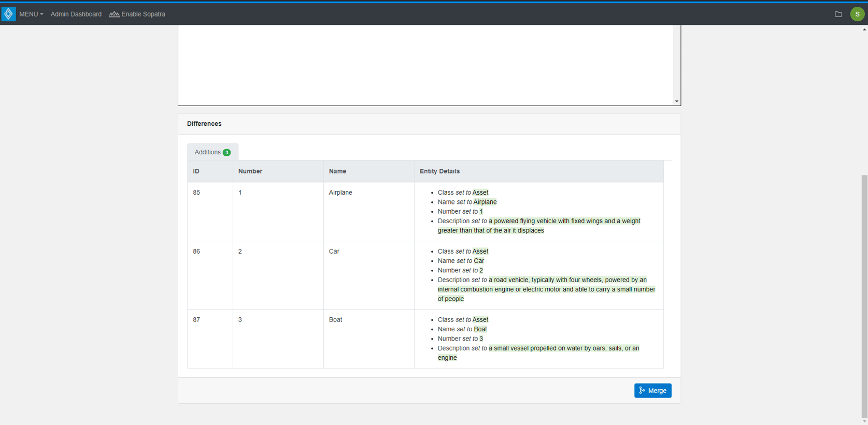Click the Name column header
This screenshot has width=868, height=425.
click(369, 171)
